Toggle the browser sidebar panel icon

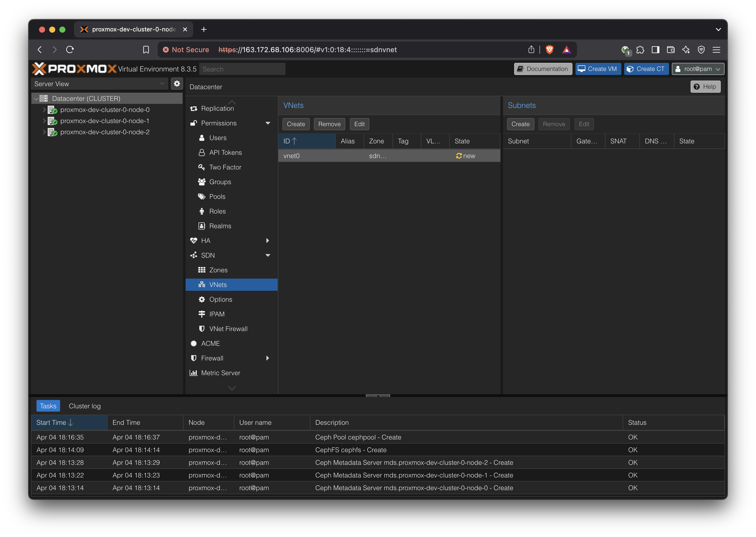click(x=655, y=50)
